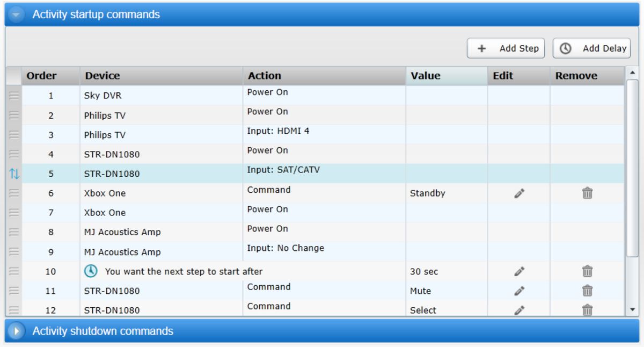Screen dimensions: 644x347
Task: Edit the 30 sec delay step
Action: click(x=518, y=272)
